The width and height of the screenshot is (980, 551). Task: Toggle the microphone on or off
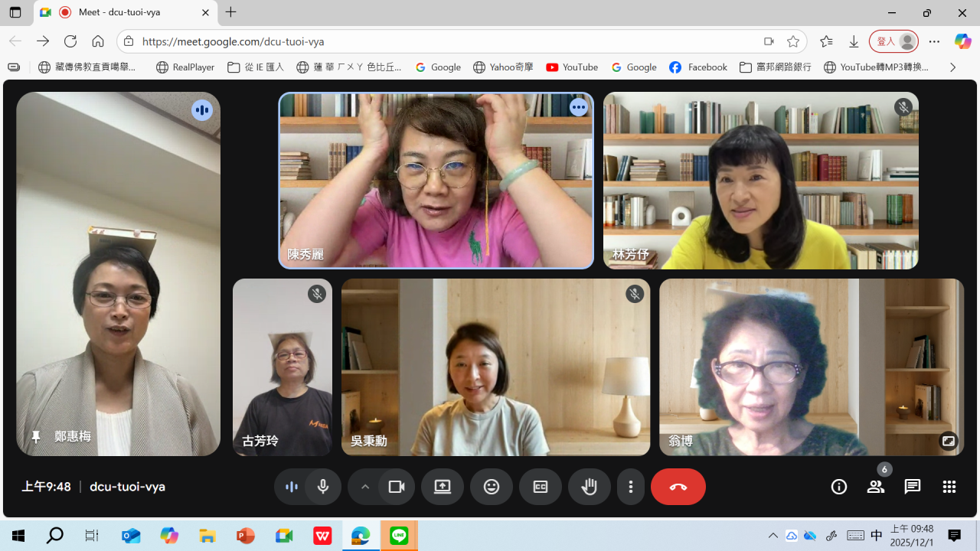[x=323, y=487]
